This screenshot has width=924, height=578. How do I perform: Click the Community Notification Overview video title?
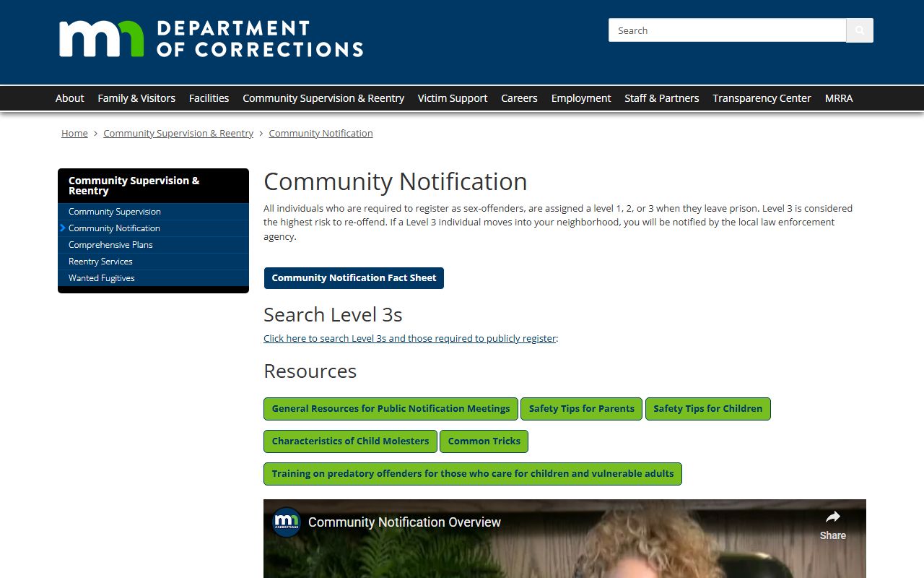click(x=404, y=522)
